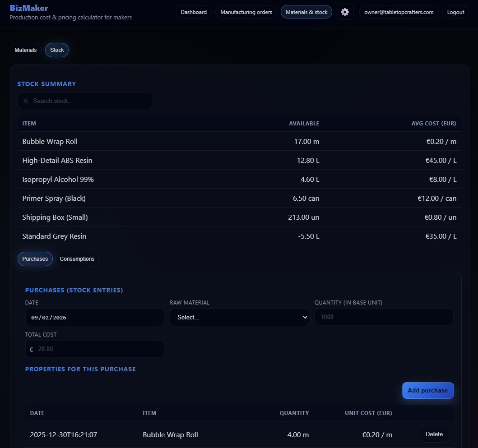This screenshot has width=478, height=448.
Task: Delete the Bubble Wrap Roll purchase entry
Action: (x=434, y=434)
